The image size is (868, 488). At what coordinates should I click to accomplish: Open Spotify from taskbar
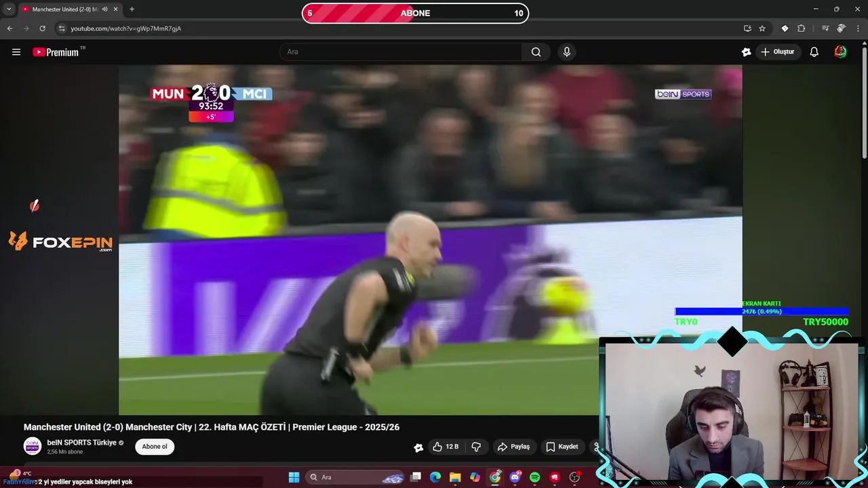(x=534, y=477)
